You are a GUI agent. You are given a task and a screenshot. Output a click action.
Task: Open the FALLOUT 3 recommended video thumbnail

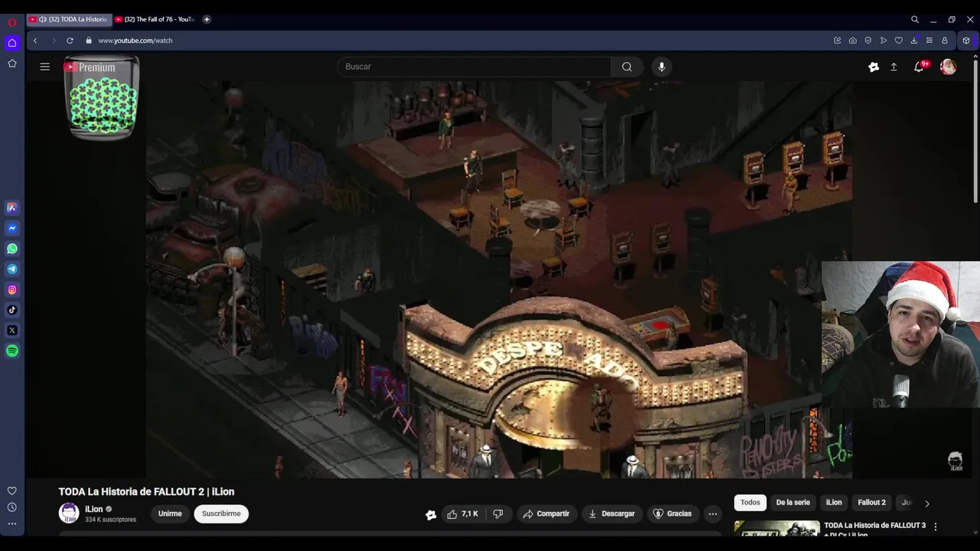tap(776, 527)
